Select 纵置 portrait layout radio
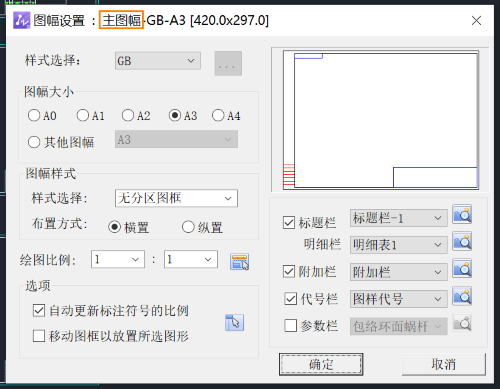Viewport: 500px width, 389px height. coord(188,227)
